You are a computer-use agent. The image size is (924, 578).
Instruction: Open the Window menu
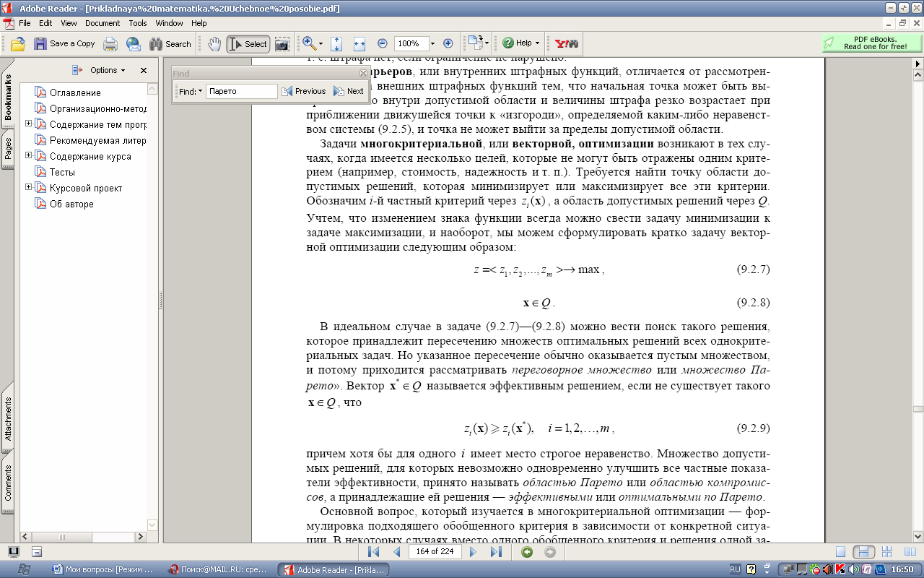point(169,23)
